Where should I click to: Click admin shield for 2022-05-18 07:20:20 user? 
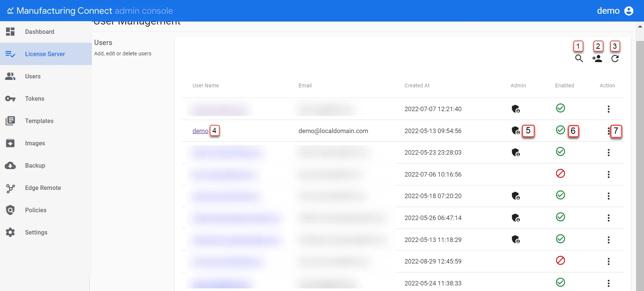point(516,196)
